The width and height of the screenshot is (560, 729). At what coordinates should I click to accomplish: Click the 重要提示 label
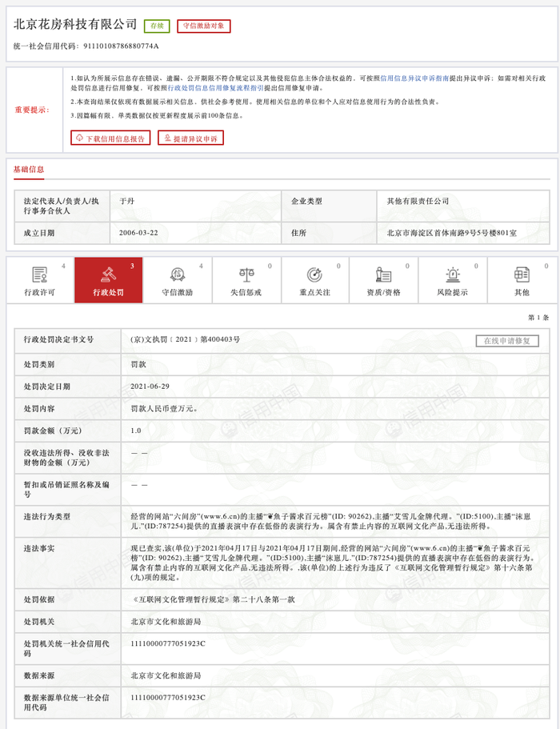point(32,110)
